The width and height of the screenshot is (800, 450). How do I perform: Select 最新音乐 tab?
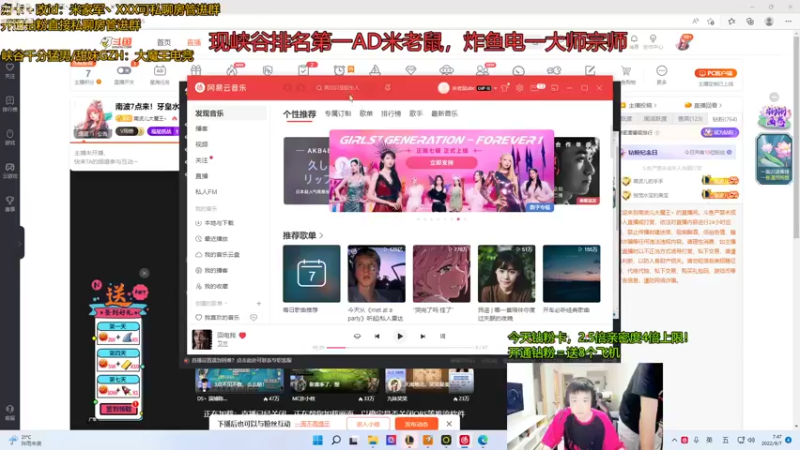[x=444, y=114]
